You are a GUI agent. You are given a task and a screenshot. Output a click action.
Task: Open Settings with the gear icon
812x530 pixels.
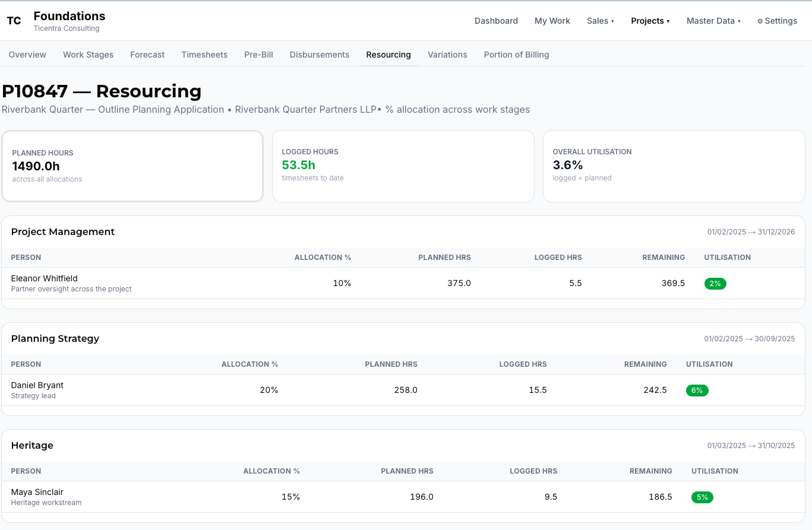tap(777, 21)
